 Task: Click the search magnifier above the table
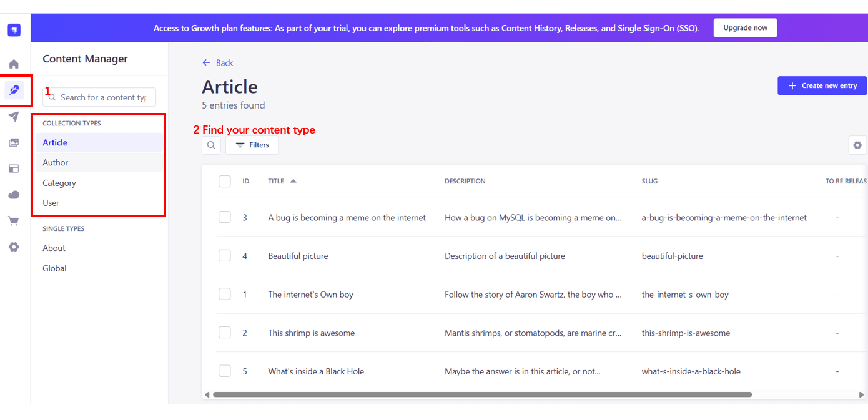(211, 145)
